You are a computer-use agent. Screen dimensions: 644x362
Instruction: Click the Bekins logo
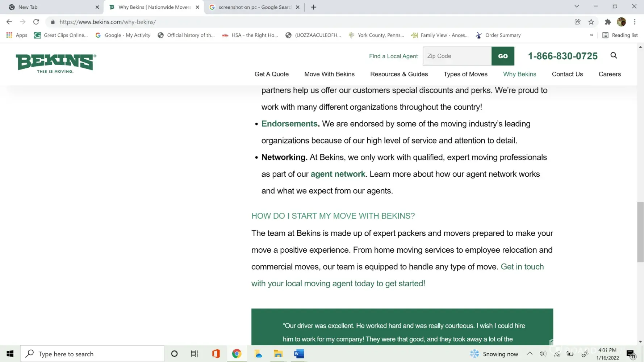[56, 63]
